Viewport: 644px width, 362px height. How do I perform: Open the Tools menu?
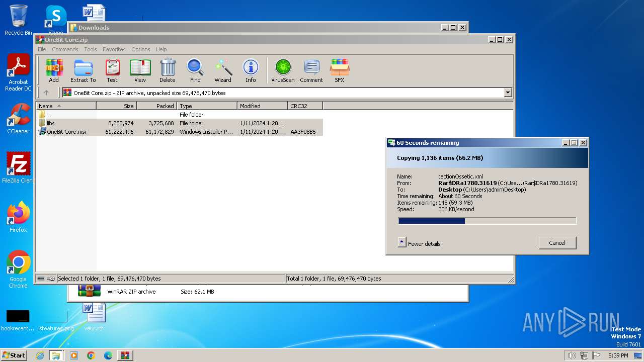tap(91, 49)
